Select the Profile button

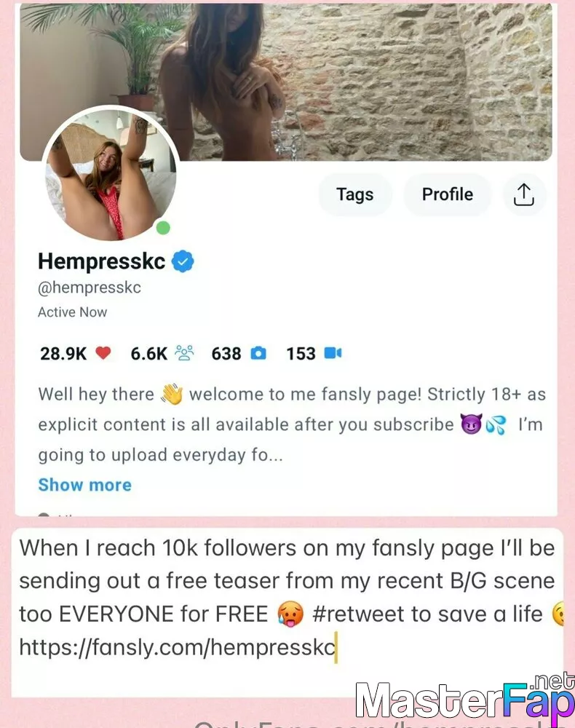[448, 194]
